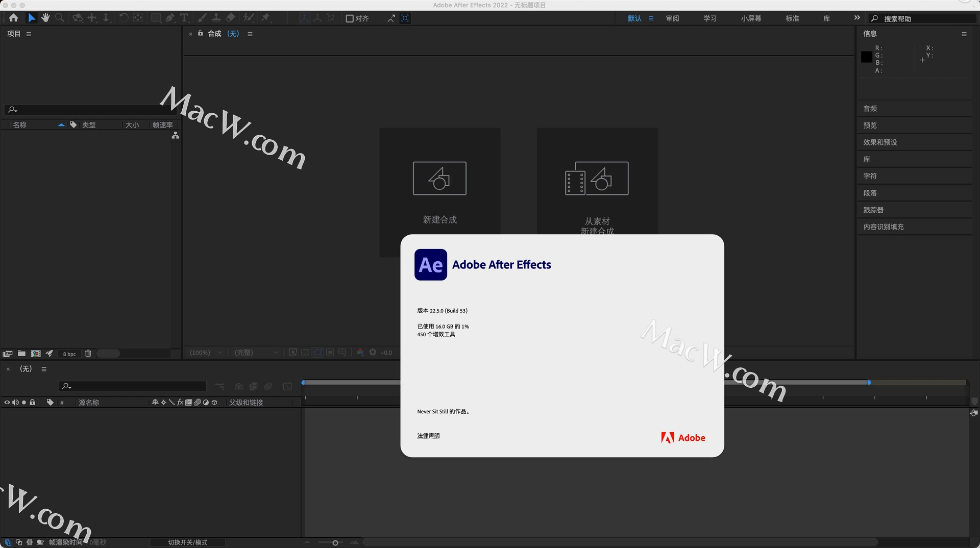Screen dimensions: 980x548
Task: Select the Puppet Pin tool
Action: [266, 18]
